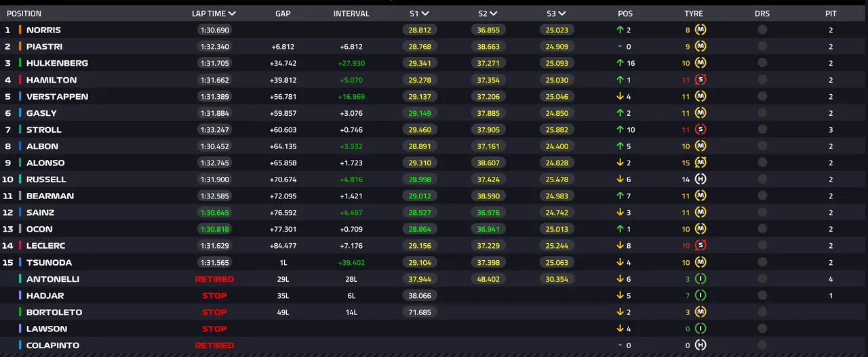This screenshot has height=357, width=868.
Task: Click Colapinto's hard tyre icon
Action: (x=701, y=345)
